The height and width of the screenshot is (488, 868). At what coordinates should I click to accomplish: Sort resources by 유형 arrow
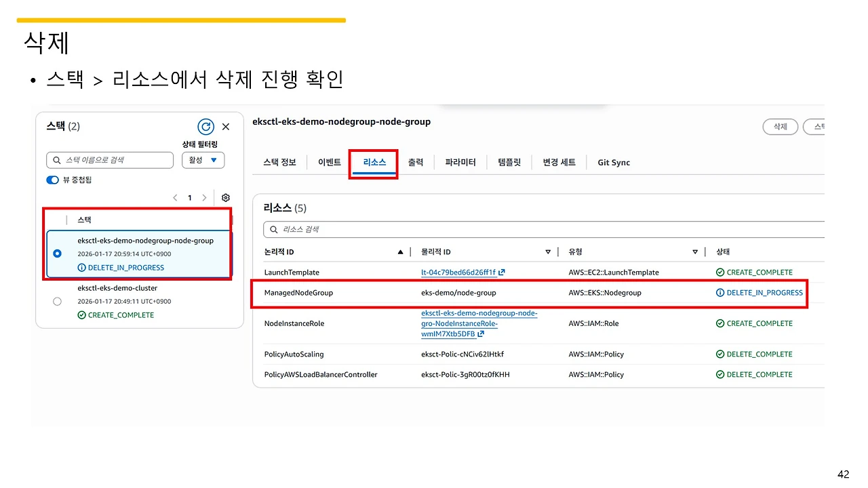click(695, 252)
